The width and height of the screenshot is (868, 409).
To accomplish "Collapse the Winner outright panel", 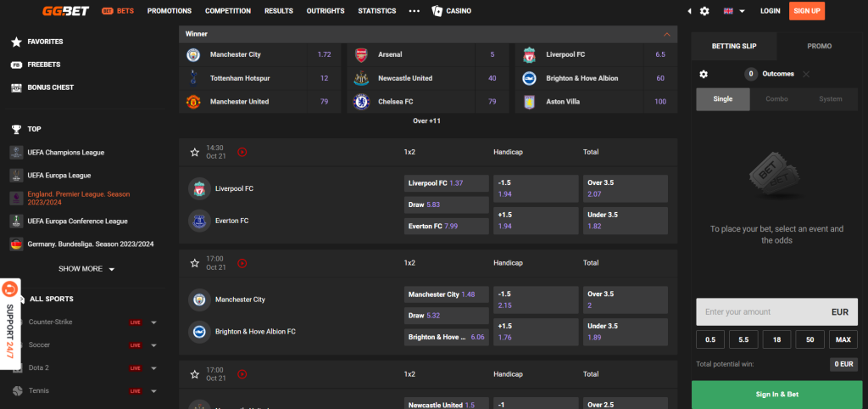I will click(x=667, y=34).
